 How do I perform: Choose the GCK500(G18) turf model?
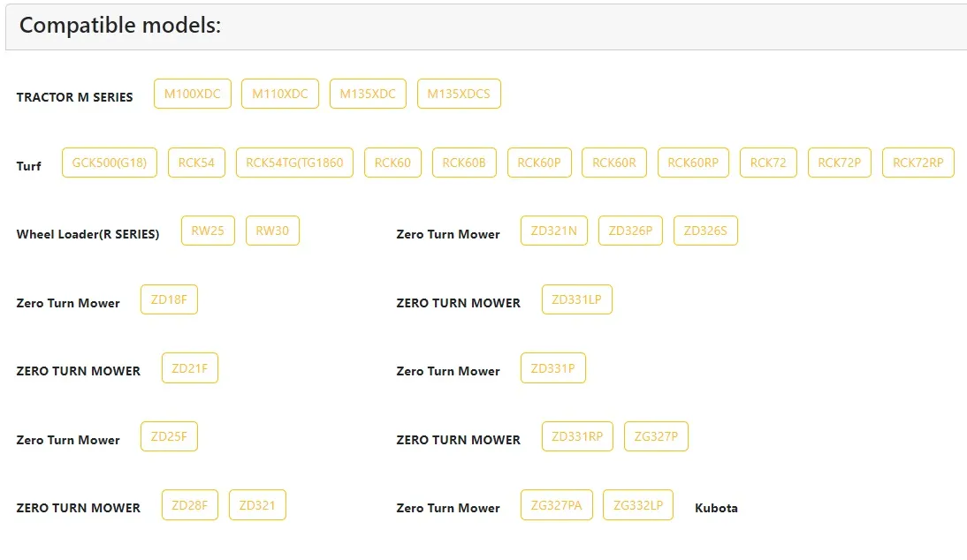109,163
